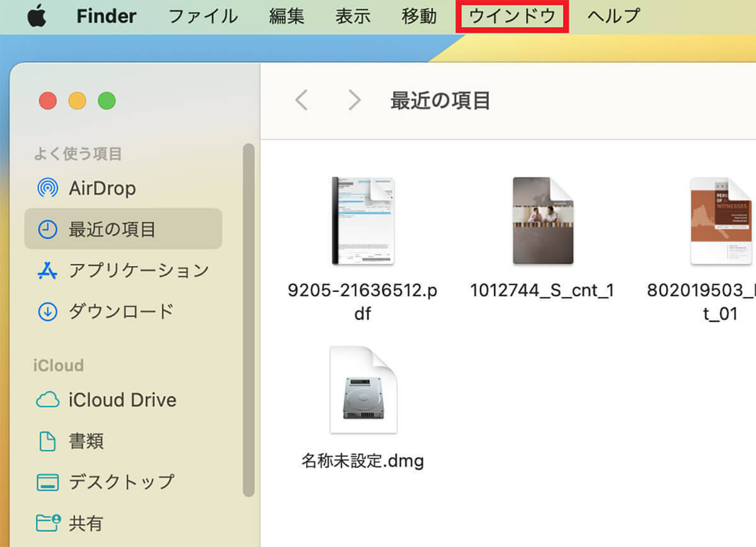Click the iCloud Drive cloud icon
Screen dimensions: 756x547
(48, 400)
